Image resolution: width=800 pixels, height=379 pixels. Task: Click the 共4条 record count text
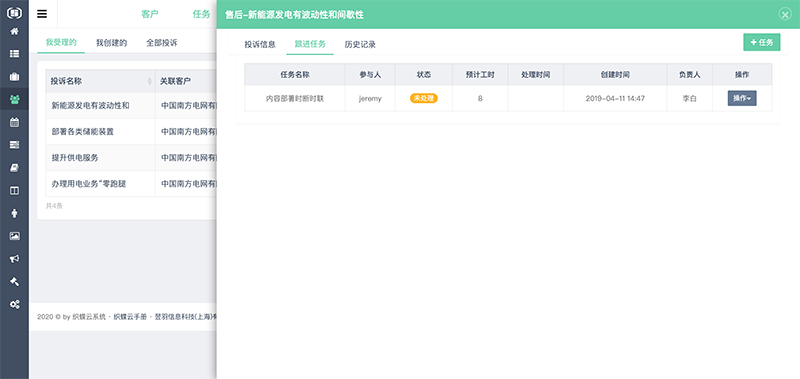point(54,206)
